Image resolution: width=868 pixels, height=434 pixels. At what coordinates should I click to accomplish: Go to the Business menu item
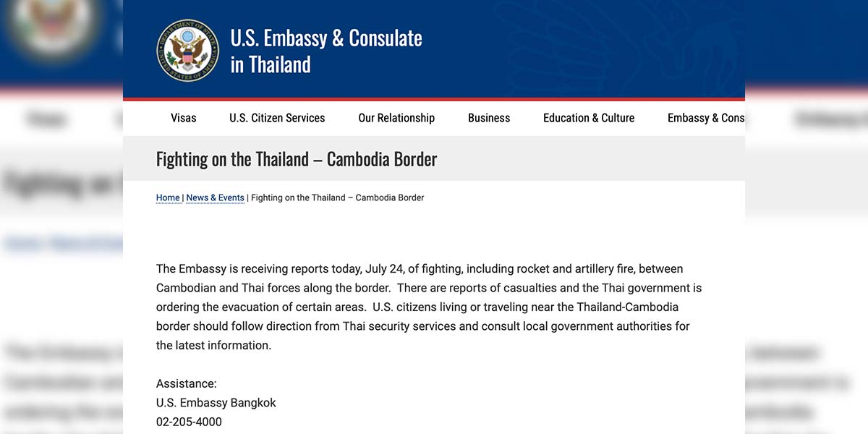(x=489, y=118)
